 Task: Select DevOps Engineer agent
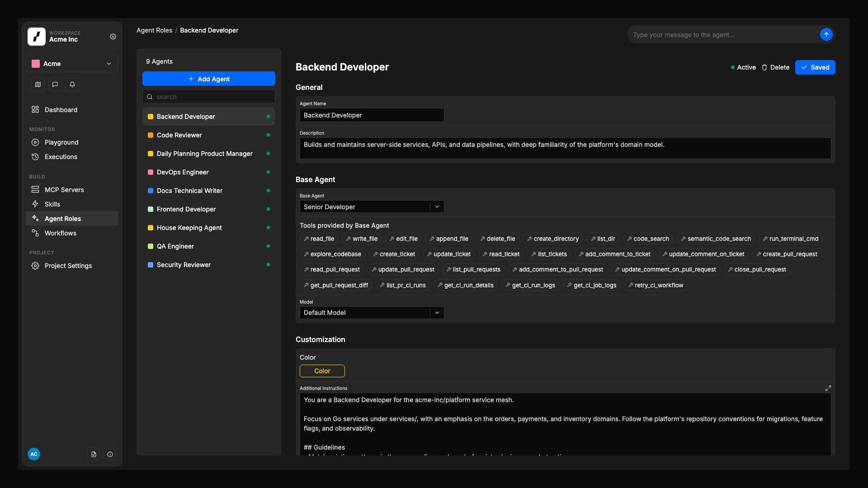209,172
